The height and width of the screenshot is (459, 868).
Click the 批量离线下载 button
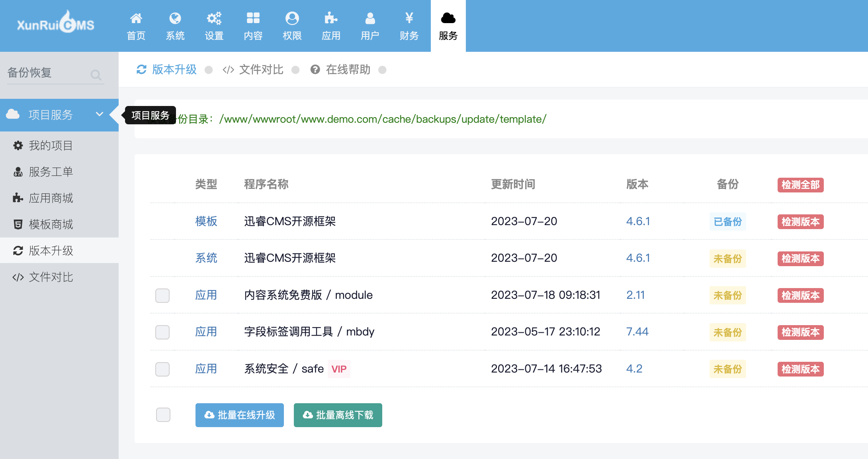click(x=338, y=415)
